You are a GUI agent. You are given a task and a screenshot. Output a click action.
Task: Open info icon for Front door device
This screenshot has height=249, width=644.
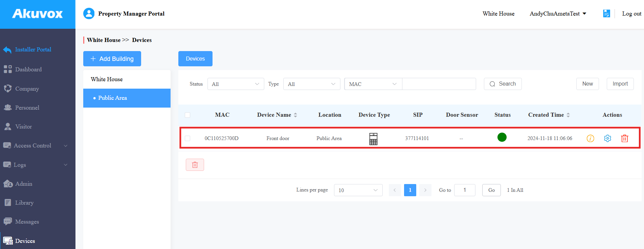tap(590, 138)
